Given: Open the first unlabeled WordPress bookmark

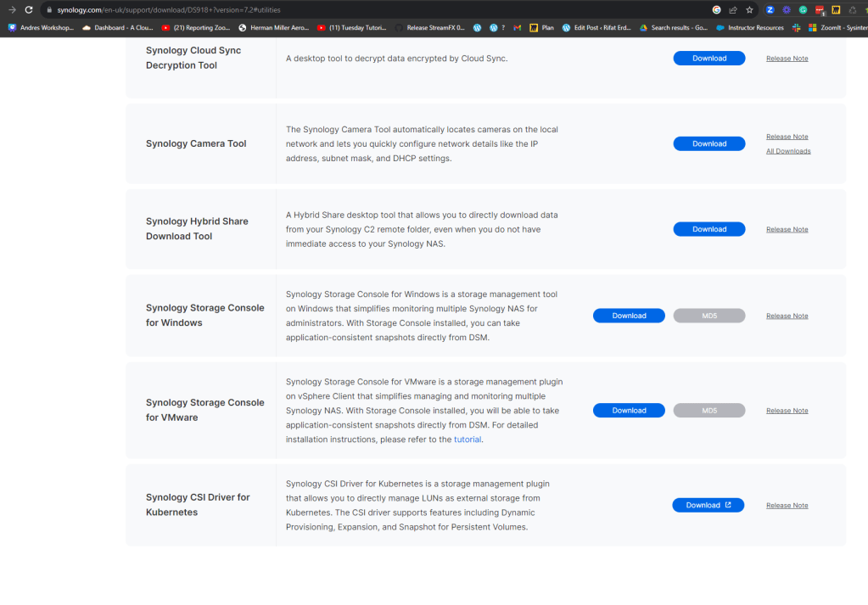Looking at the screenshot, I should 477,28.
